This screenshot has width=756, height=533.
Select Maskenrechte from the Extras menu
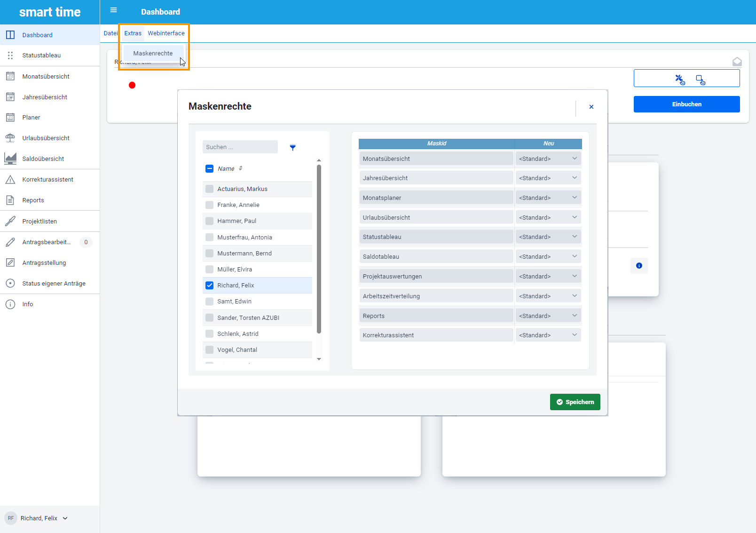pyautogui.click(x=153, y=54)
